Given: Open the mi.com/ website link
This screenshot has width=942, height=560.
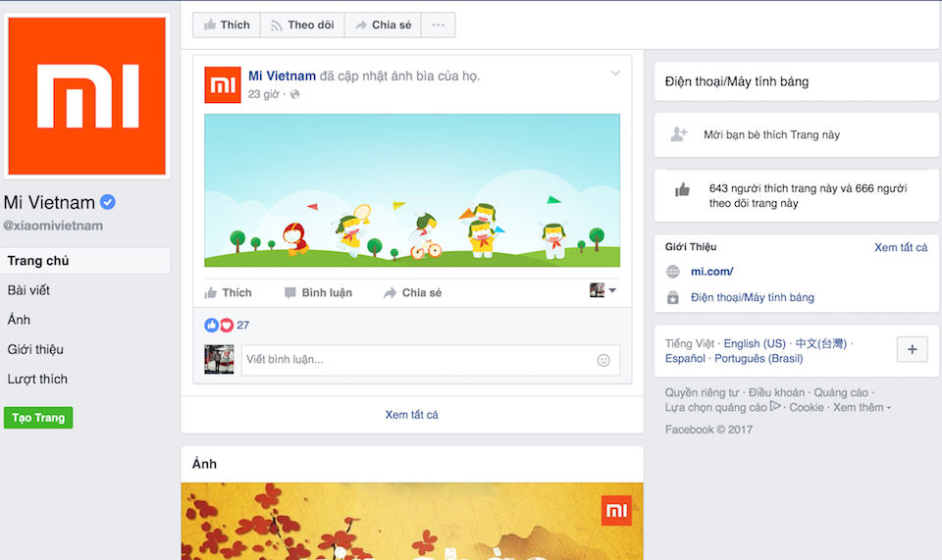Looking at the screenshot, I should coord(712,272).
